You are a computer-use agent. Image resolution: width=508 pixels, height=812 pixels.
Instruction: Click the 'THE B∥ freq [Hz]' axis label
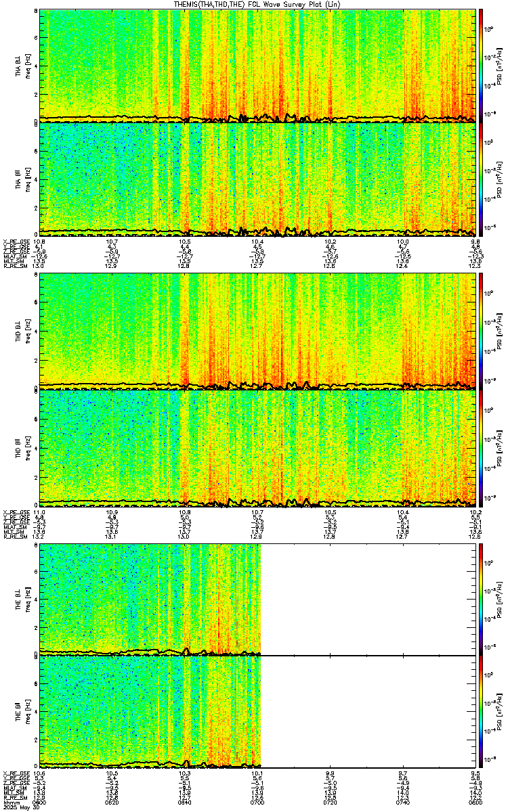(22, 713)
